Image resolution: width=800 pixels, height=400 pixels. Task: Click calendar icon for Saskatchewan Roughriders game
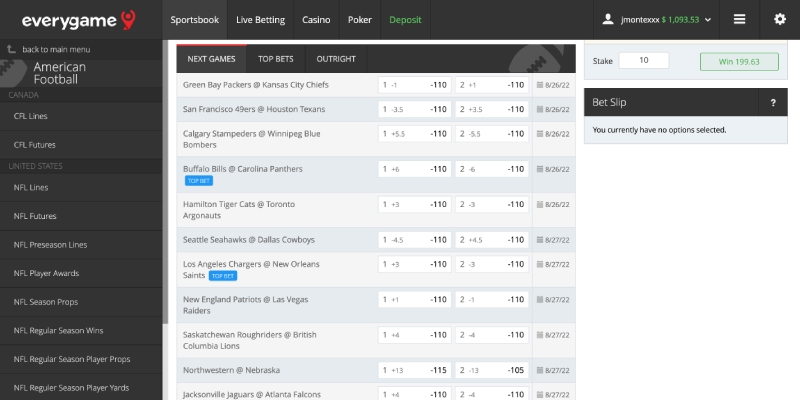click(540, 335)
